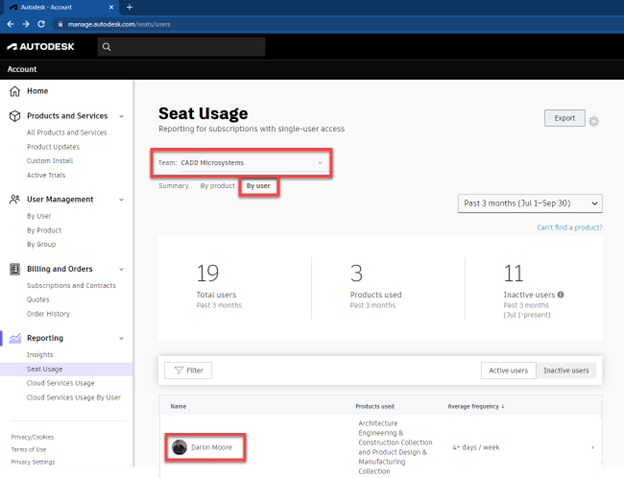Open Product Updates page
Viewport: 624px width, 478px height.
coord(53,147)
